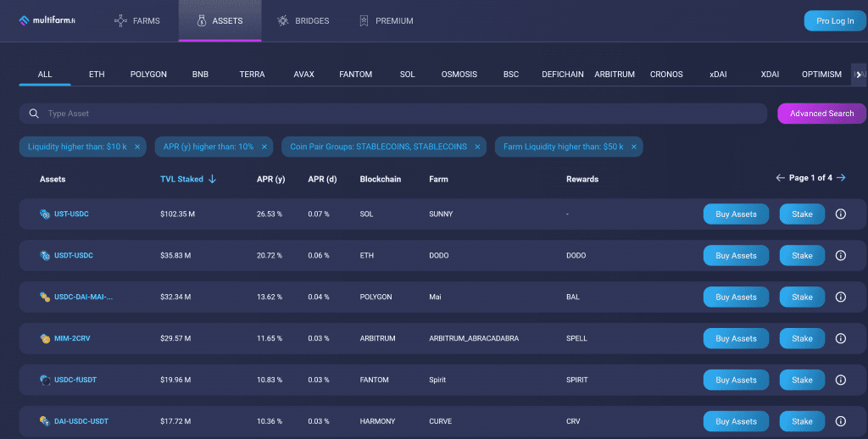
Task: Filter assets by OPTIMISM chain
Action: [x=821, y=75]
